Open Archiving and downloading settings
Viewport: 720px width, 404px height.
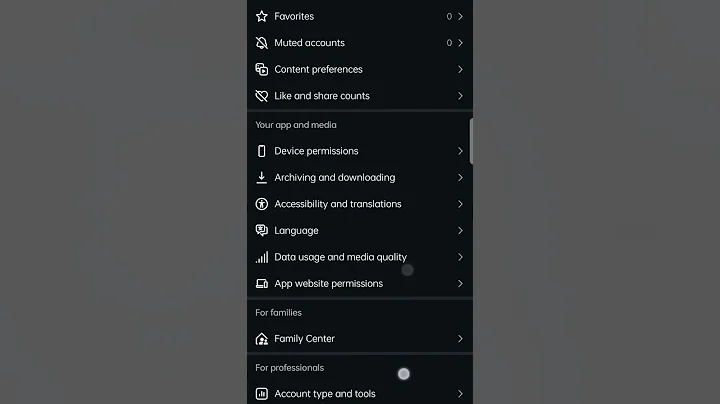(x=334, y=177)
